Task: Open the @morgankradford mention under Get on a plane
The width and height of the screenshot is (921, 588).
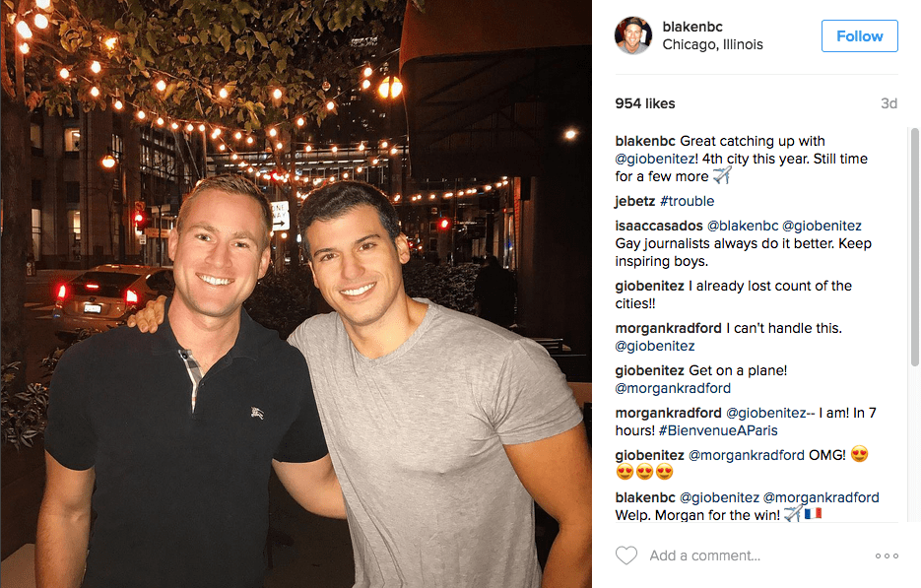Action: tap(673, 388)
